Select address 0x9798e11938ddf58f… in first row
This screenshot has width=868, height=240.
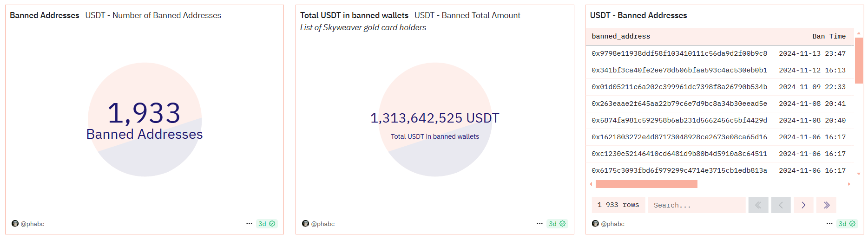coord(679,53)
